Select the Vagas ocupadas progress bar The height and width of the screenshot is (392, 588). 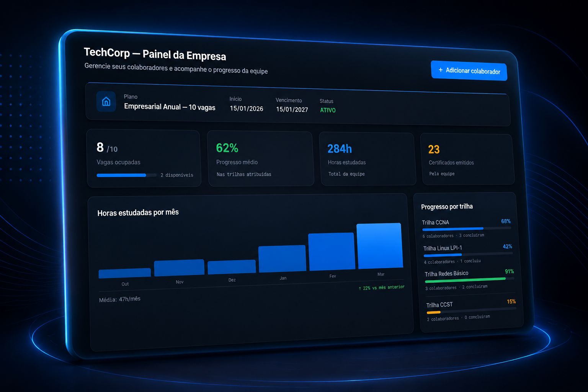pyautogui.click(x=126, y=175)
